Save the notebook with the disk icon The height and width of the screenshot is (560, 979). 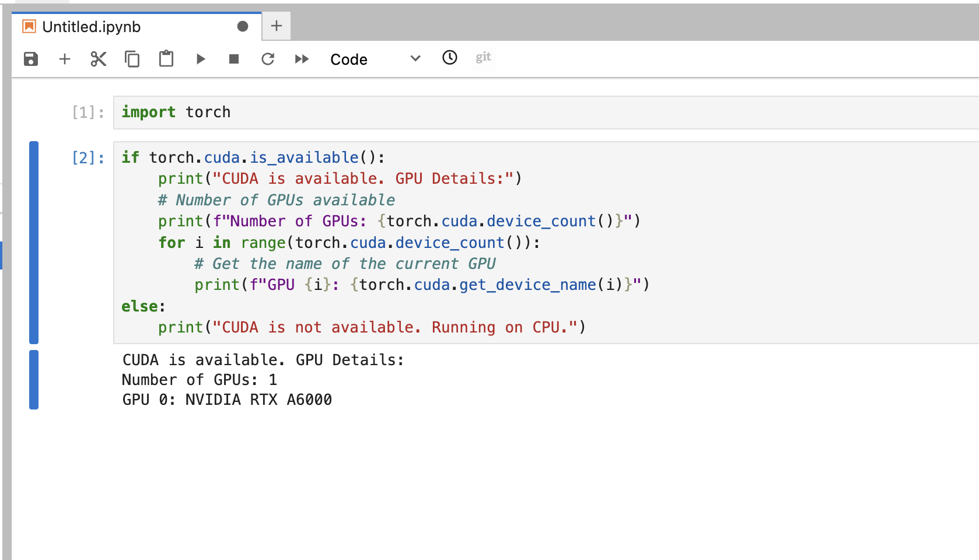(x=31, y=59)
